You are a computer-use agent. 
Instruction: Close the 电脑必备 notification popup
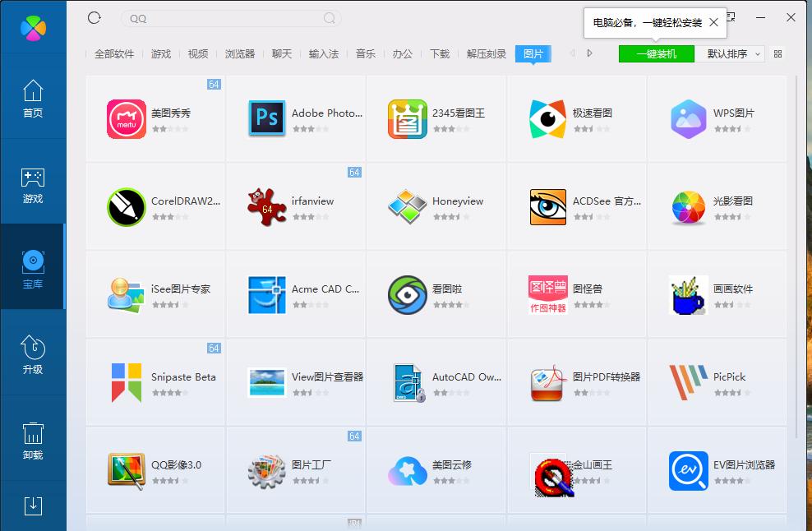coord(712,24)
